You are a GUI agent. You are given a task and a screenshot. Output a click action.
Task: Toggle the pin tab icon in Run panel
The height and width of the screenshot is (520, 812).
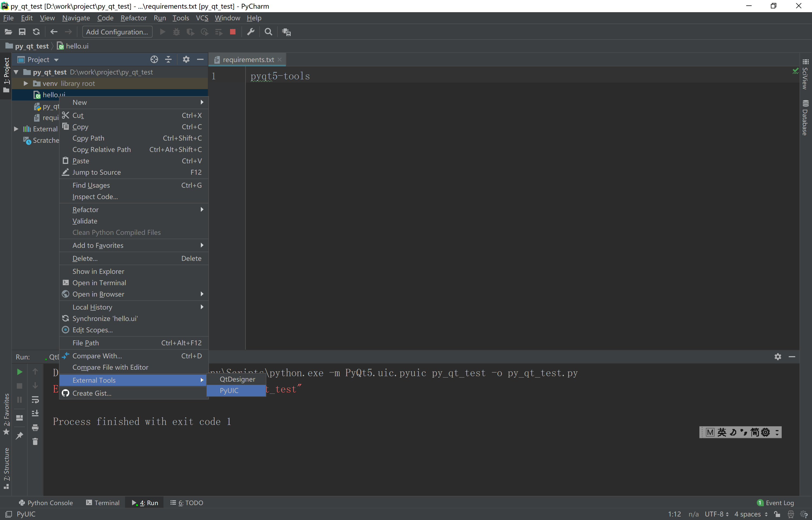[x=19, y=435]
